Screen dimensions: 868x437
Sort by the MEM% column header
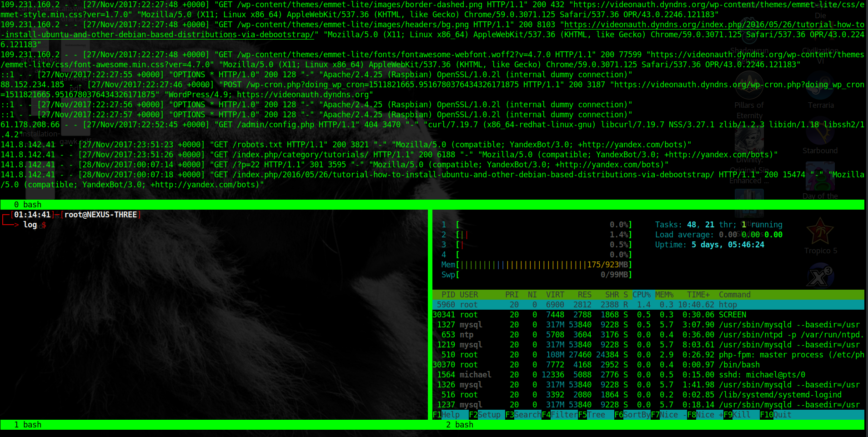(x=664, y=295)
